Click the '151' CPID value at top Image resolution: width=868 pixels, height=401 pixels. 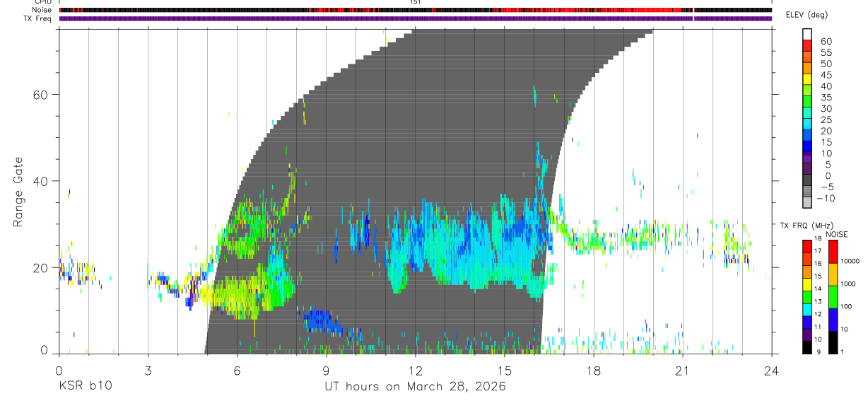point(416,2)
